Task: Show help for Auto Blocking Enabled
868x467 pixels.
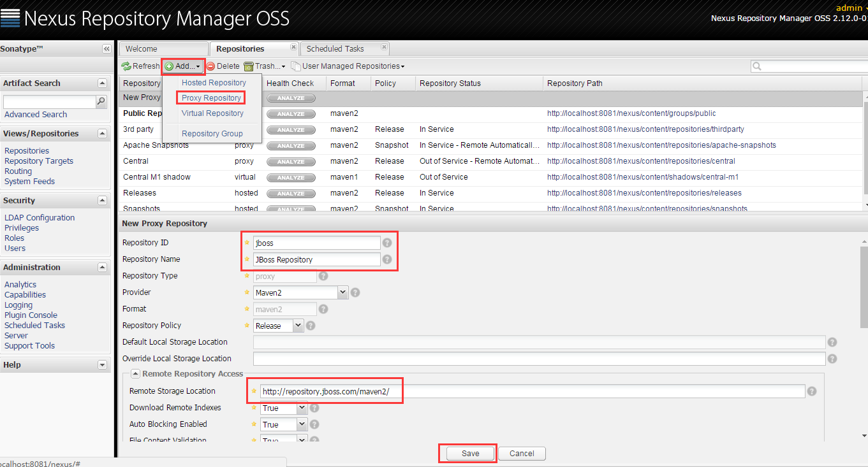Action: [314, 424]
